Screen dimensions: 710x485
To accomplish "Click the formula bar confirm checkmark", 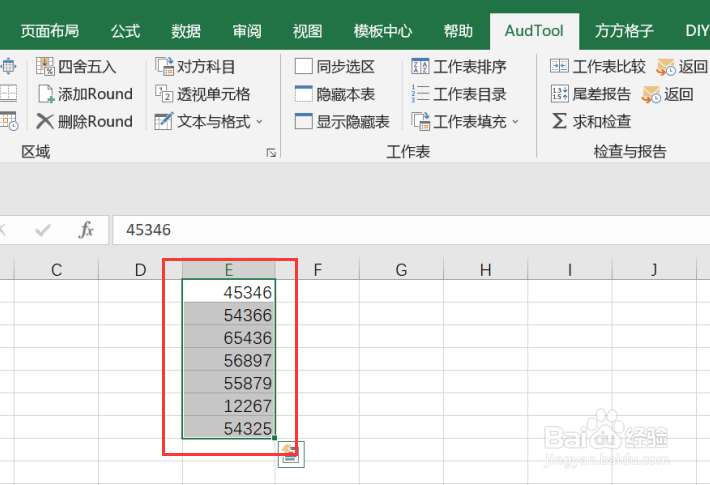I will pos(43,230).
